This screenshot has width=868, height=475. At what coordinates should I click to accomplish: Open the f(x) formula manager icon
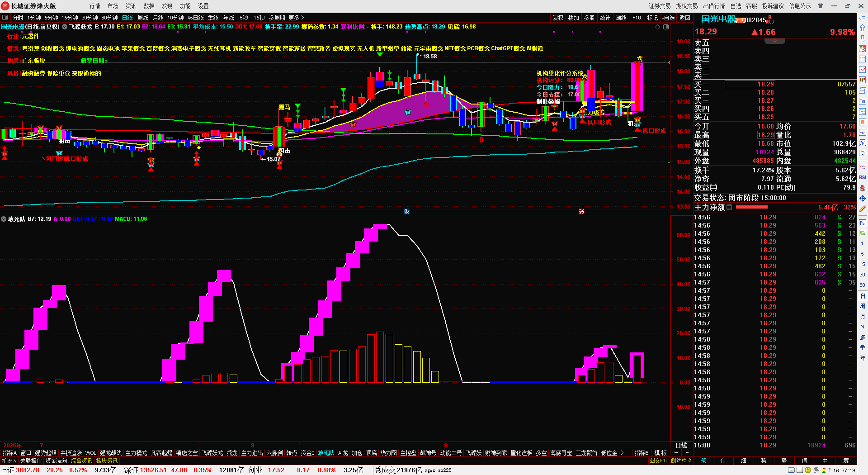tap(863, 143)
